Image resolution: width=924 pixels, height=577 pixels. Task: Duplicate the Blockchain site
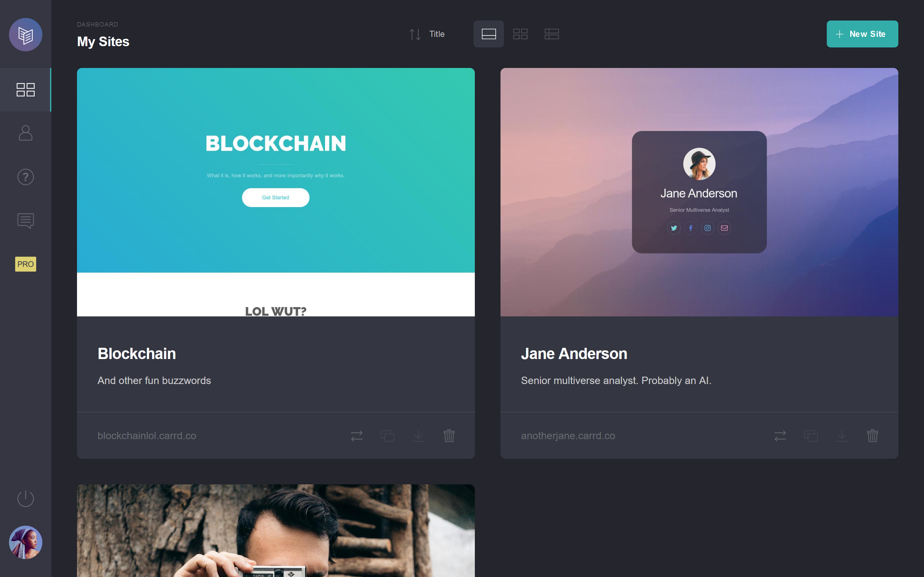(x=388, y=435)
